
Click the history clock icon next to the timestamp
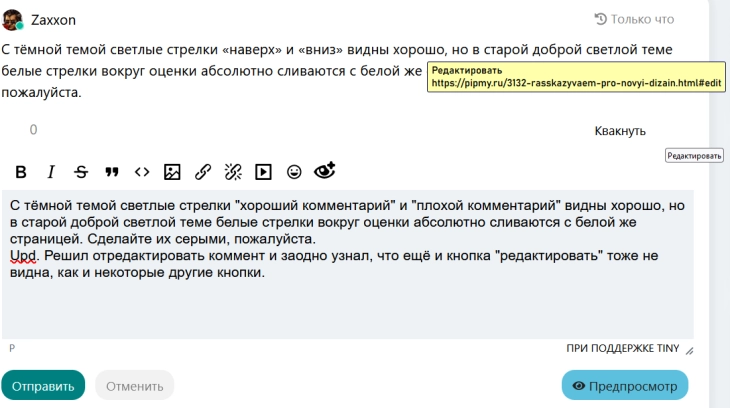pos(601,19)
